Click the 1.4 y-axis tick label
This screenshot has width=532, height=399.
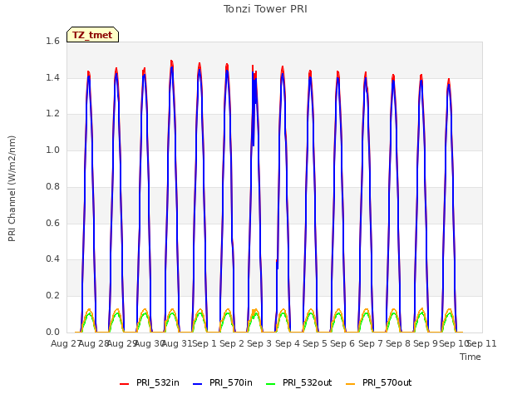[52, 77]
